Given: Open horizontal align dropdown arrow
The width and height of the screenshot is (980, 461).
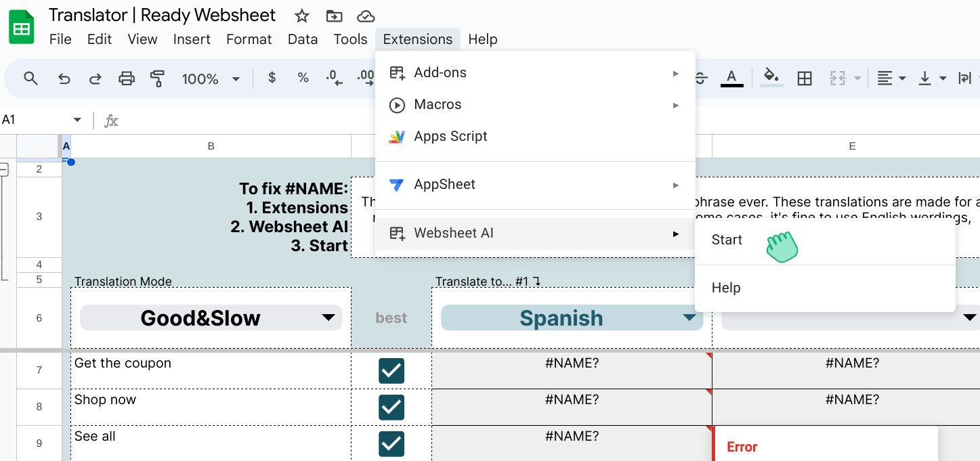Looking at the screenshot, I should coord(902,79).
